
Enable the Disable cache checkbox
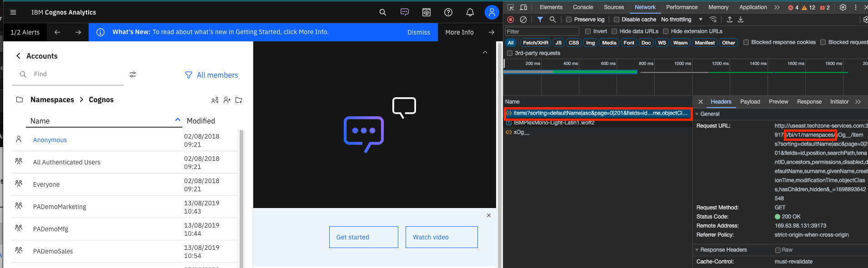tap(617, 20)
